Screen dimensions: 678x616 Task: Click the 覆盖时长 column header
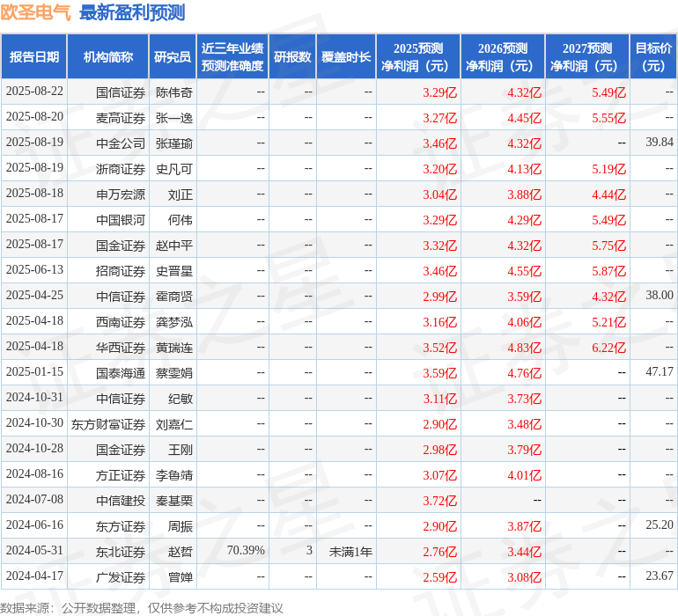pos(346,56)
